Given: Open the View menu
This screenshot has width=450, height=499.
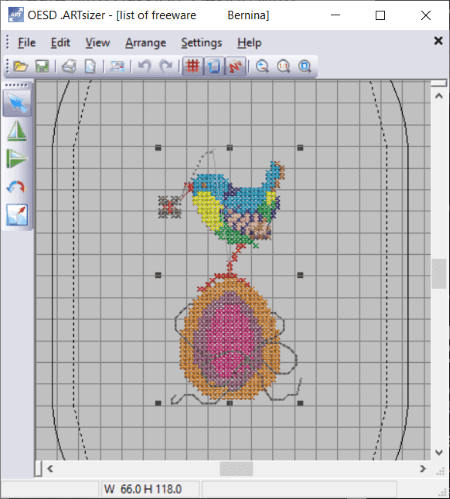Looking at the screenshot, I should pos(97,43).
